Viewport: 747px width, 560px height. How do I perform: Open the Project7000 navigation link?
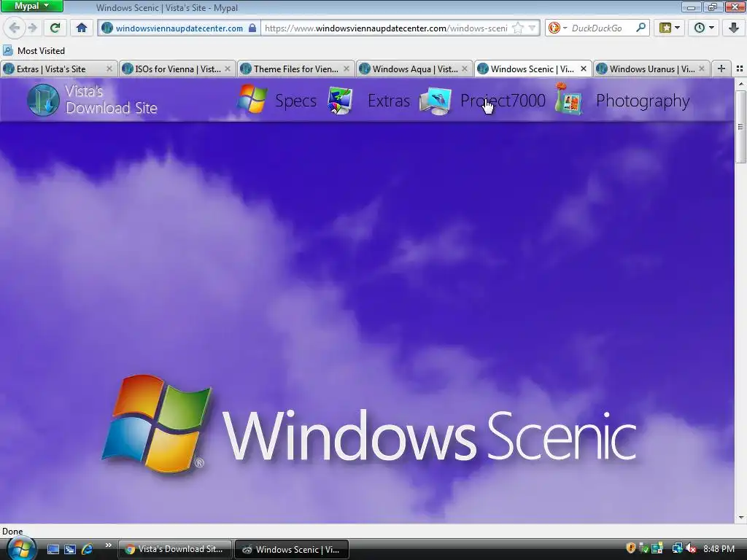click(503, 101)
